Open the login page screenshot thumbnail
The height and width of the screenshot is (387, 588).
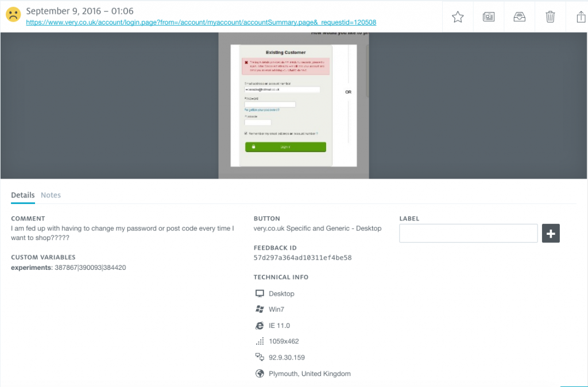[x=293, y=106]
